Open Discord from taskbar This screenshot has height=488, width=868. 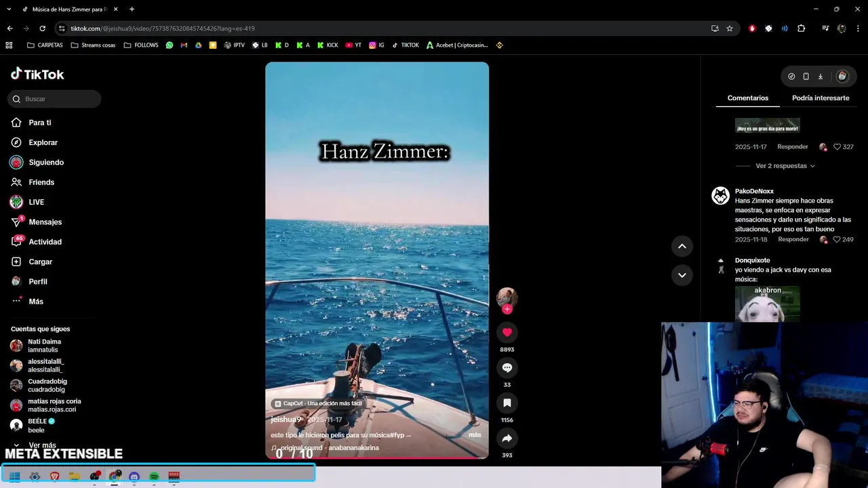tap(134, 476)
